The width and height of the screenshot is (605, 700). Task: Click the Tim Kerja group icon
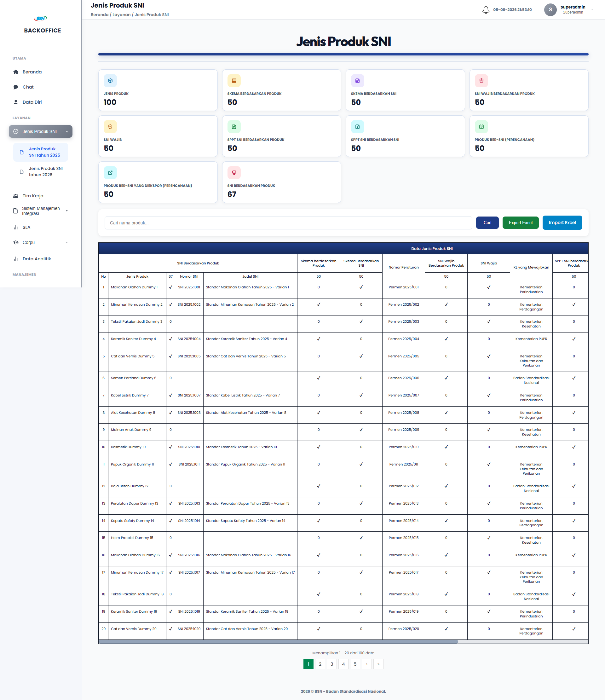[x=15, y=196]
